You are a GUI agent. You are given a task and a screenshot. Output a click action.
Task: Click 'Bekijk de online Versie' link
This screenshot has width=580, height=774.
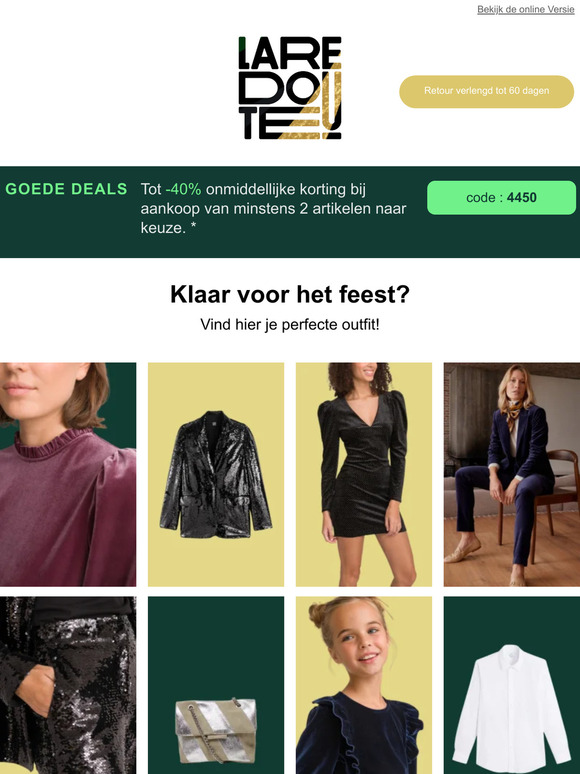click(x=526, y=9)
